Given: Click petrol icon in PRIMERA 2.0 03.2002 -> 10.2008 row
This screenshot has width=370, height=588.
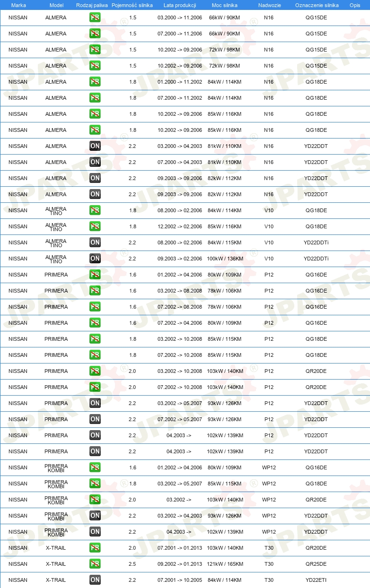Looking at the screenshot, I should [x=95, y=371].
